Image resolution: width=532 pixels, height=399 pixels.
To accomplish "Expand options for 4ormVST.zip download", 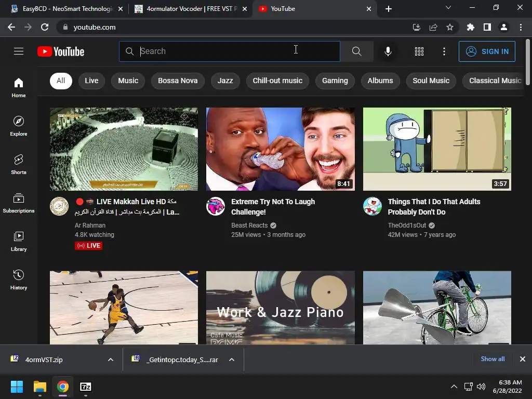I will [111, 360].
